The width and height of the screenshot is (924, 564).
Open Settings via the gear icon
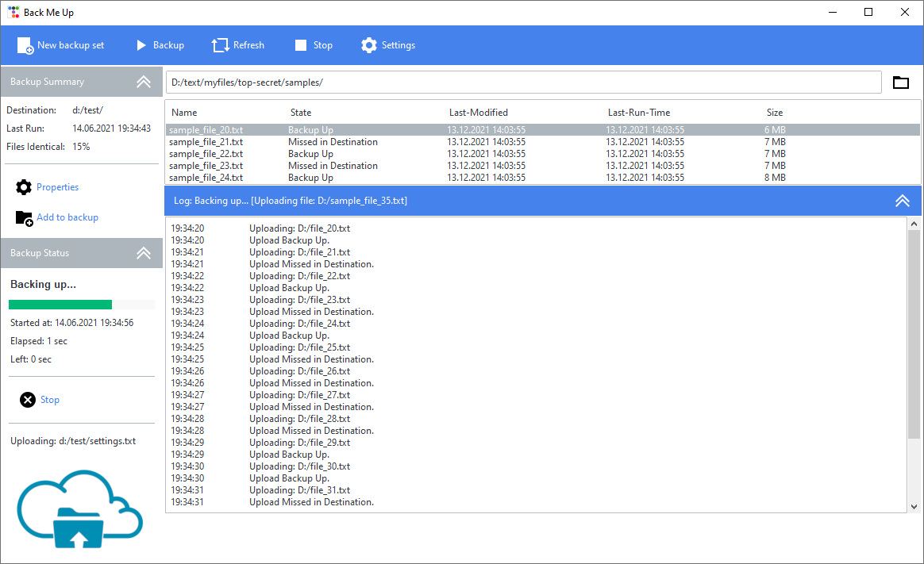point(368,45)
